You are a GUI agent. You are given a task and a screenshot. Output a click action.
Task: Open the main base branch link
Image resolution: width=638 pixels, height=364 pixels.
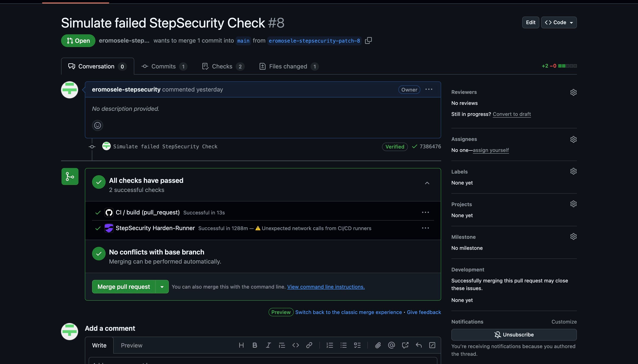243,40
